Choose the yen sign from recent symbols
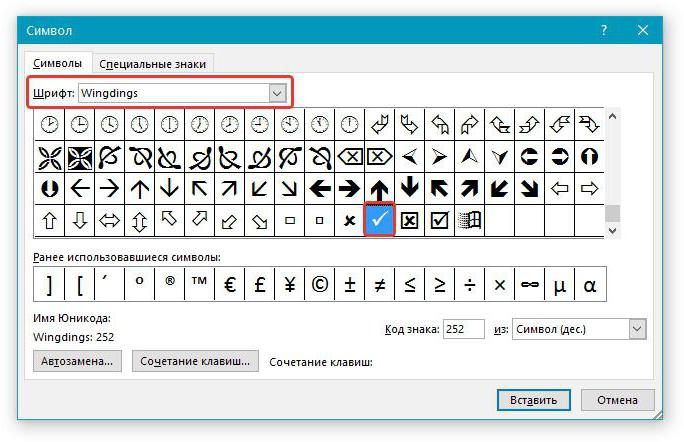The height and width of the screenshot is (442, 684). pyautogui.click(x=290, y=284)
